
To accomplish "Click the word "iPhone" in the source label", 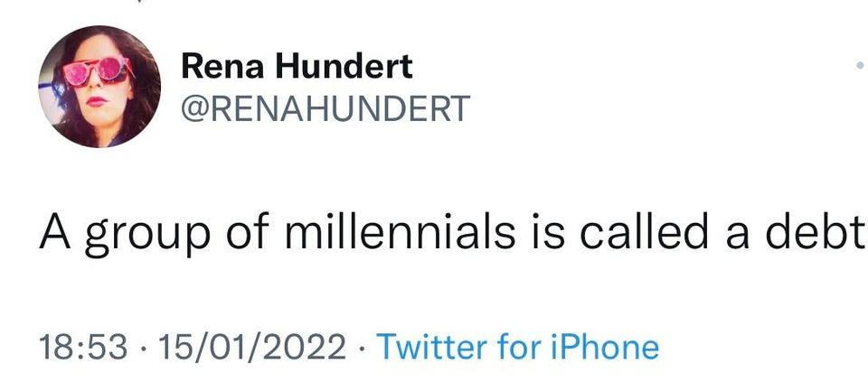I will point(608,346).
